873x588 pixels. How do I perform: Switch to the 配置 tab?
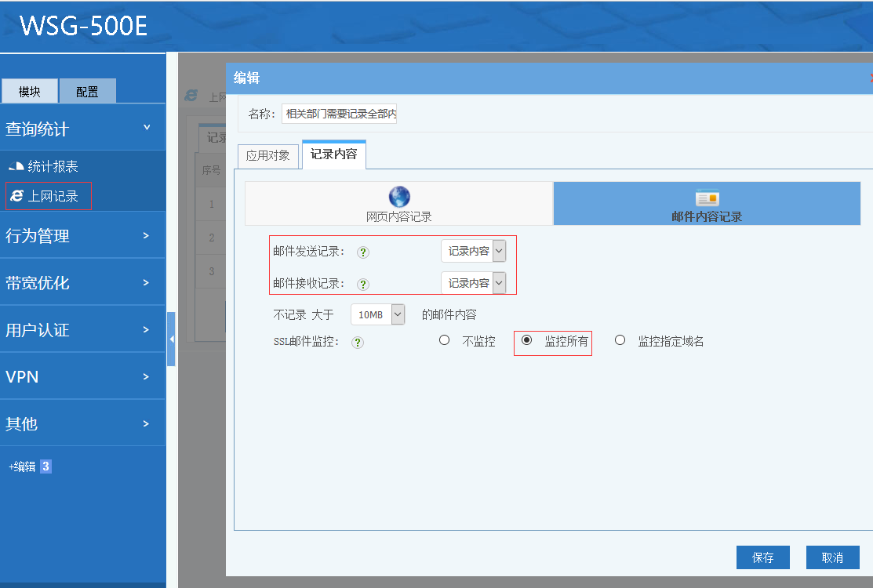[87, 92]
